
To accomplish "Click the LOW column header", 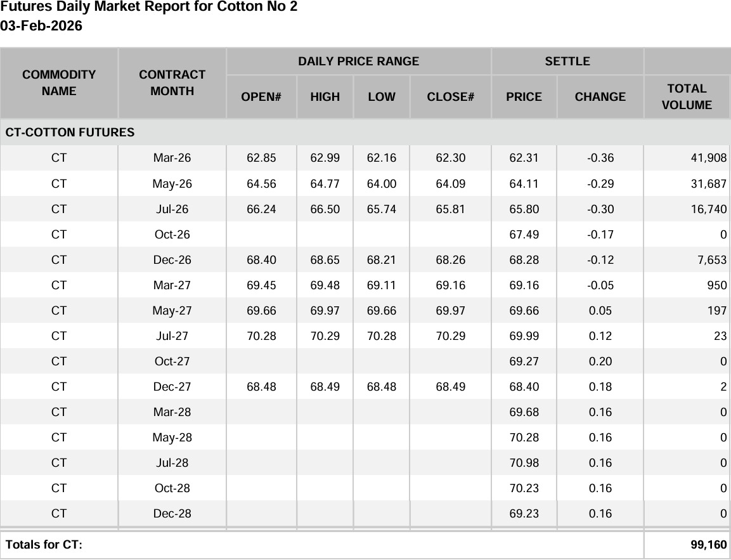I will [x=381, y=97].
